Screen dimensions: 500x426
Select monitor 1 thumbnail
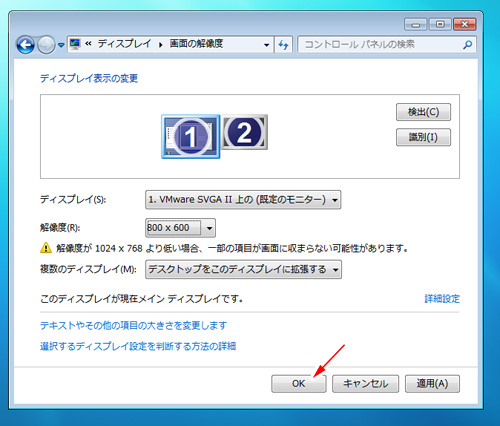coord(191,136)
